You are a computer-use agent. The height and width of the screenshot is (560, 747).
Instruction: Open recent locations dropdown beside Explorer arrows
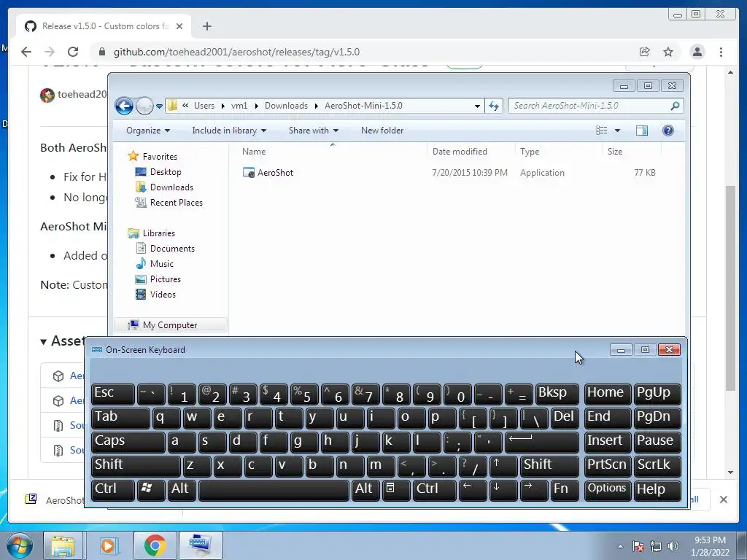(159, 106)
